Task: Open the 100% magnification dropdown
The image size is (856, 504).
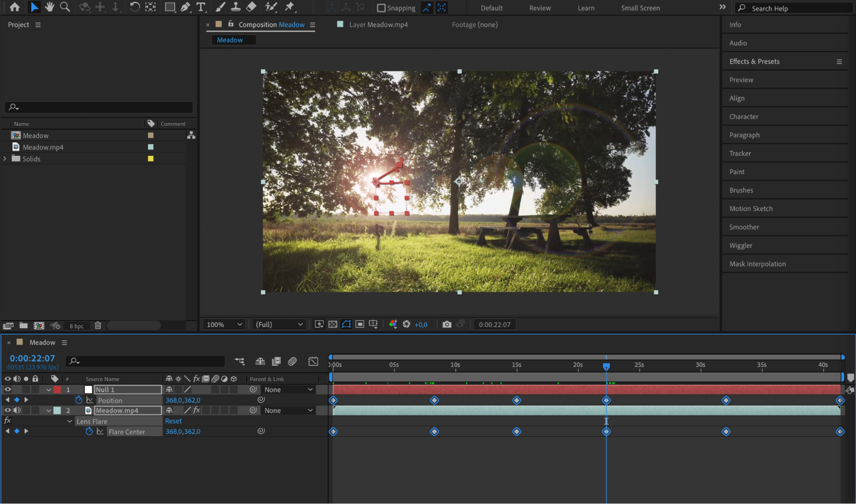Action: click(224, 324)
